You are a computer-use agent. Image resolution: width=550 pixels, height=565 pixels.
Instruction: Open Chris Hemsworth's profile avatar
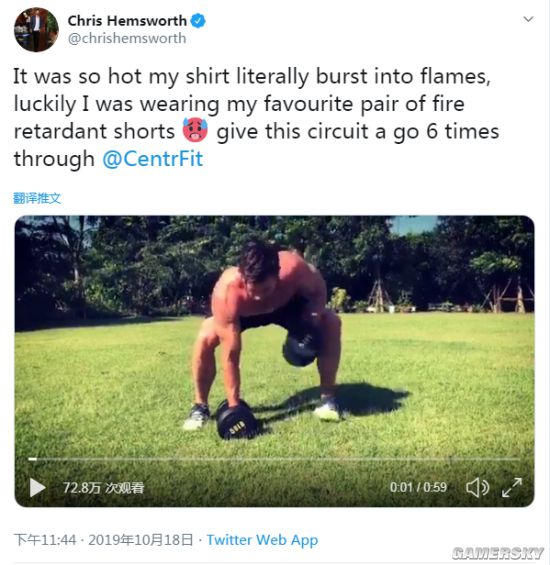click(36, 30)
